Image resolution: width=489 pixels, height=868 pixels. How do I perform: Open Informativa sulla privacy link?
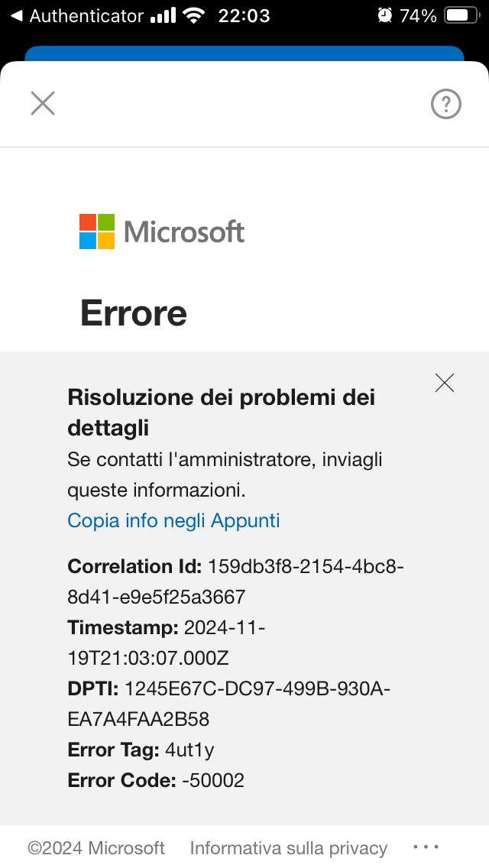[289, 848]
